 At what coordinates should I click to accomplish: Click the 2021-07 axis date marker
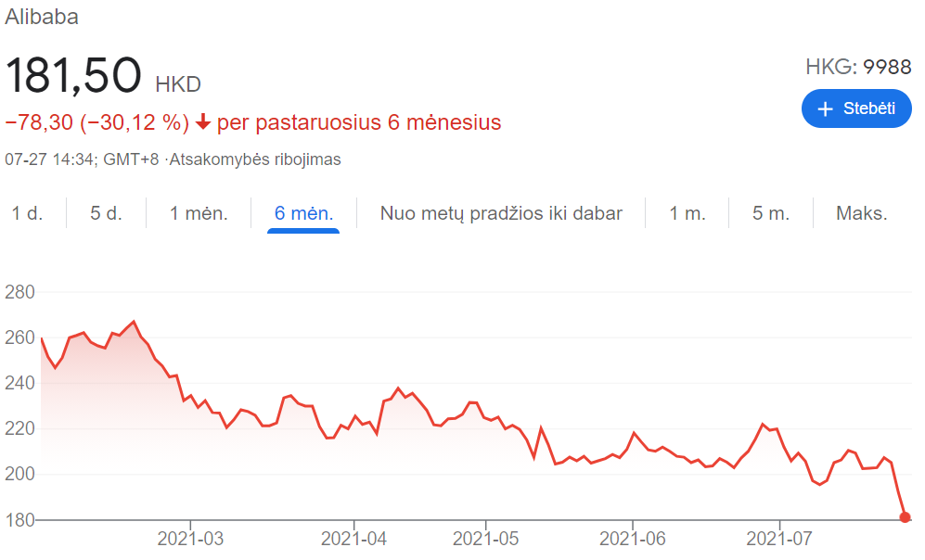(779, 539)
